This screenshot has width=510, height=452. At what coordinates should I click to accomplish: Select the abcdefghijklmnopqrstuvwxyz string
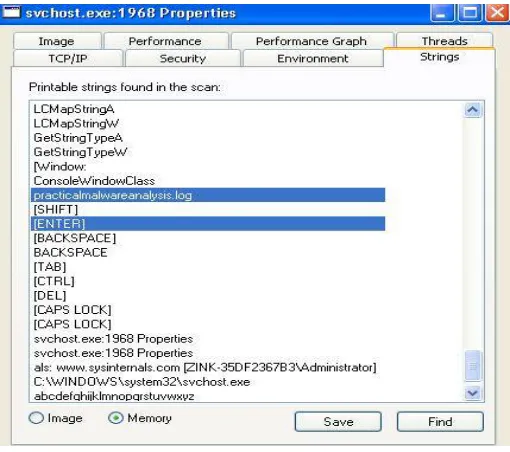coord(208,396)
